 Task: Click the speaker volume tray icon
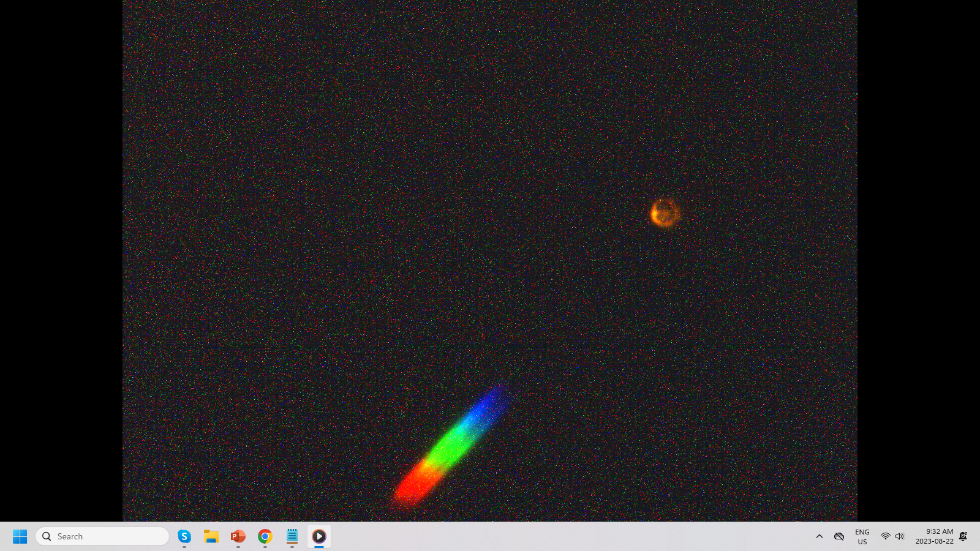900,536
